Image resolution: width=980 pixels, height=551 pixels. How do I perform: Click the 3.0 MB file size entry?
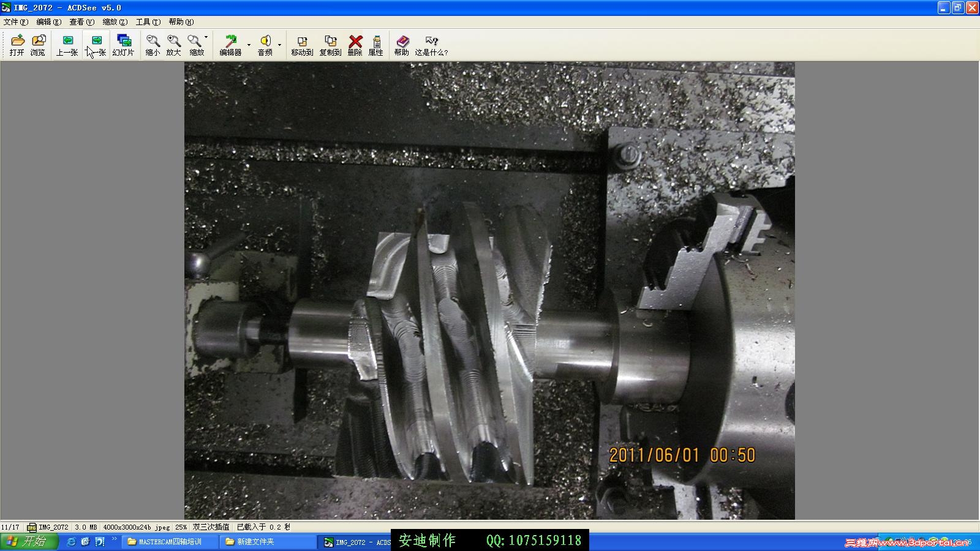point(86,527)
